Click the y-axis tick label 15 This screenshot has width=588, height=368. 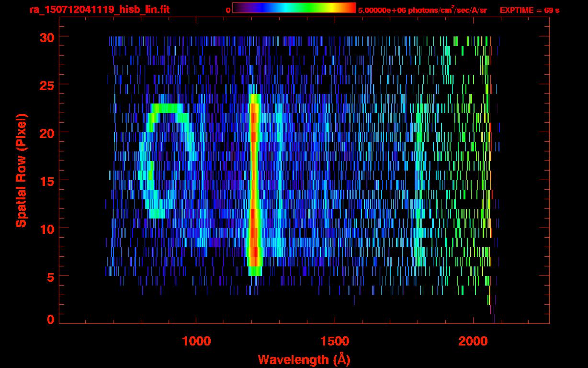click(x=46, y=181)
